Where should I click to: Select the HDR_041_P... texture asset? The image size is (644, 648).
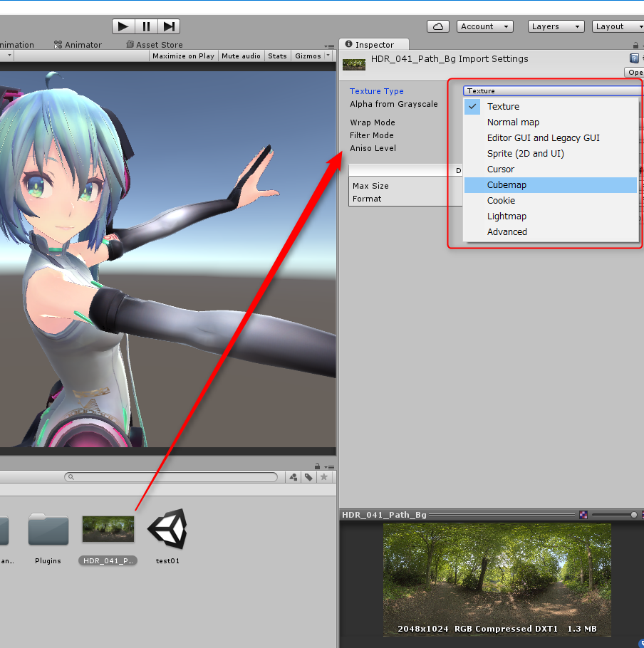(108, 539)
